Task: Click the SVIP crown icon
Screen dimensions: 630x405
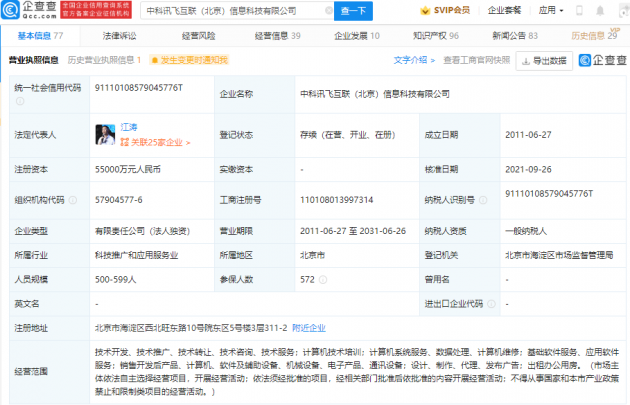Action: (425, 10)
